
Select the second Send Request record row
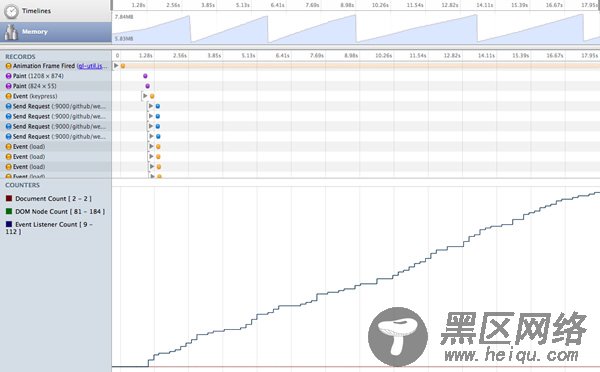(x=55, y=116)
